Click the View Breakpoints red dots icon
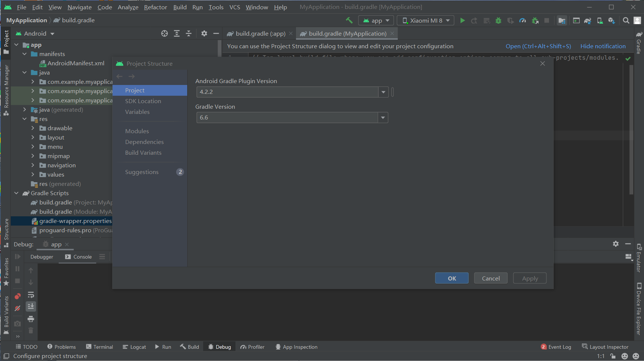The width and height of the screenshot is (644, 361). point(17,296)
